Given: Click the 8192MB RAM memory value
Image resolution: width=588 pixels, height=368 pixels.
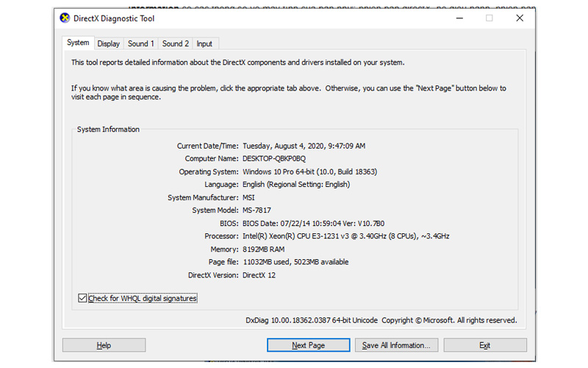Looking at the screenshot, I should 263,250.
